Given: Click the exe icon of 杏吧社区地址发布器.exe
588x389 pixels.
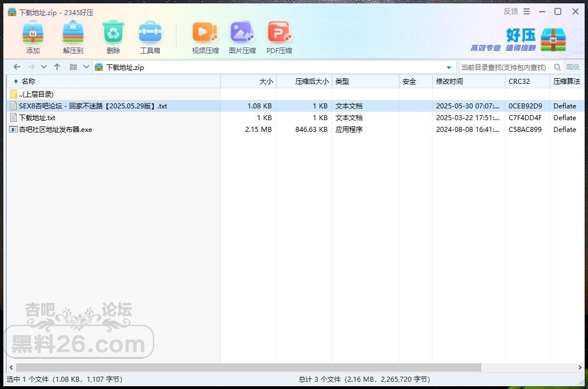Looking at the screenshot, I should (13, 129).
